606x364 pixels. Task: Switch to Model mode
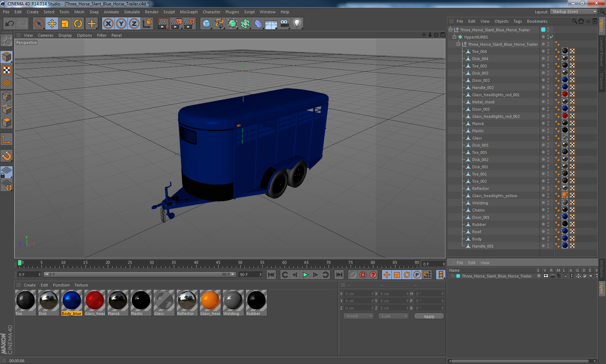click(x=7, y=57)
